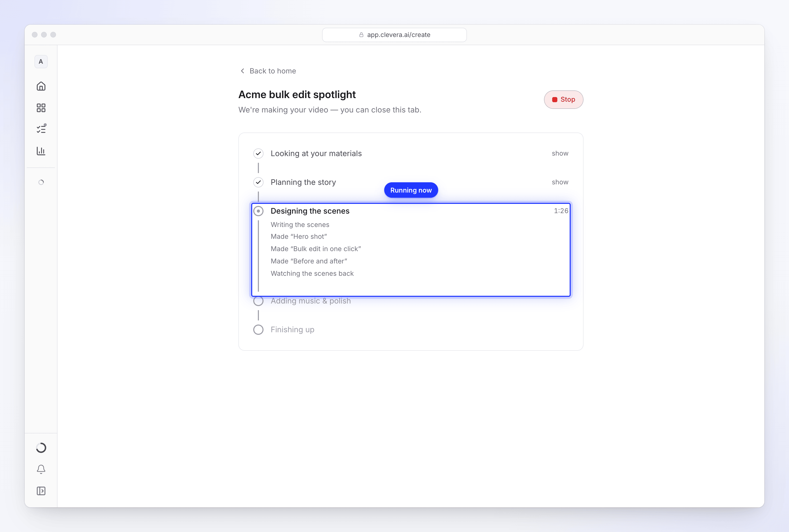Click the 'A' workspace avatar
This screenshot has height=532, width=789.
coord(41,62)
